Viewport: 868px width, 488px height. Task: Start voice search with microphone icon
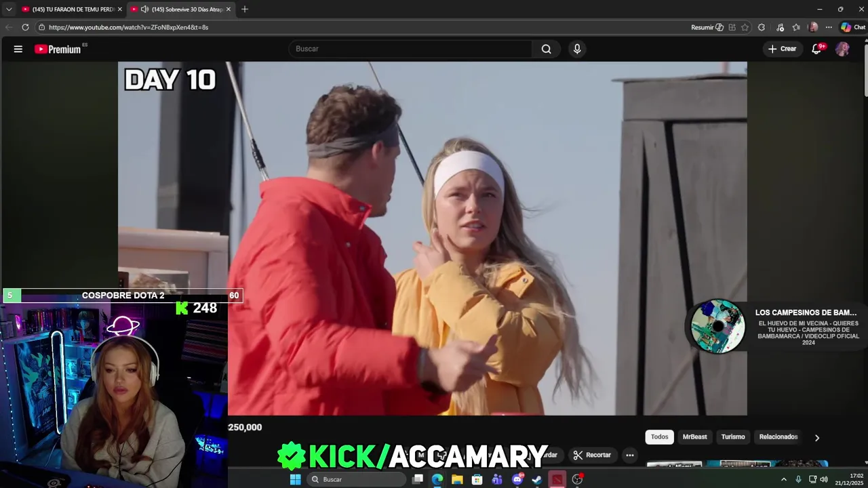pos(577,49)
